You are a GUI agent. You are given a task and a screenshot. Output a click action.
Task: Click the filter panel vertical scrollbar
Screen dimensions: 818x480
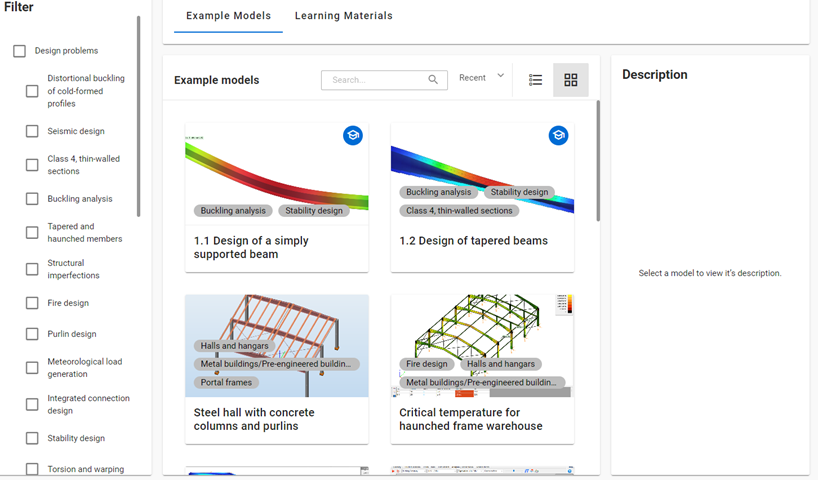click(138, 116)
